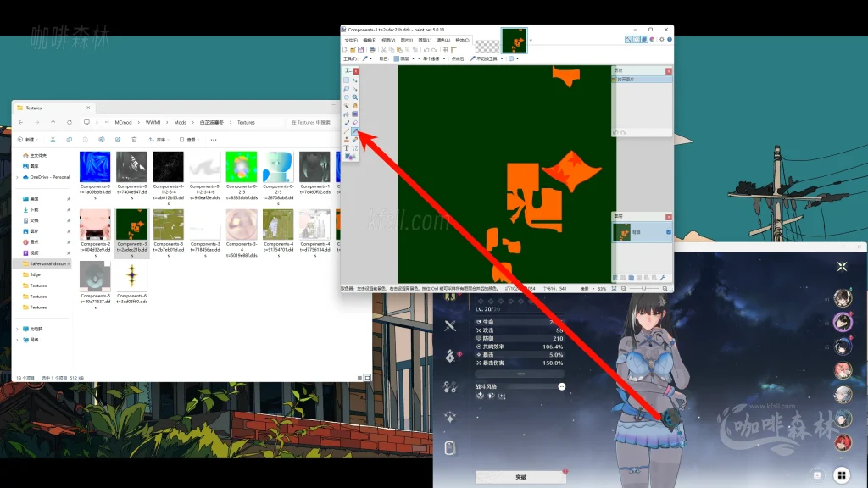Toggle the pixel grid button in toolbar
The image size is (868, 488).
click(446, 49)
